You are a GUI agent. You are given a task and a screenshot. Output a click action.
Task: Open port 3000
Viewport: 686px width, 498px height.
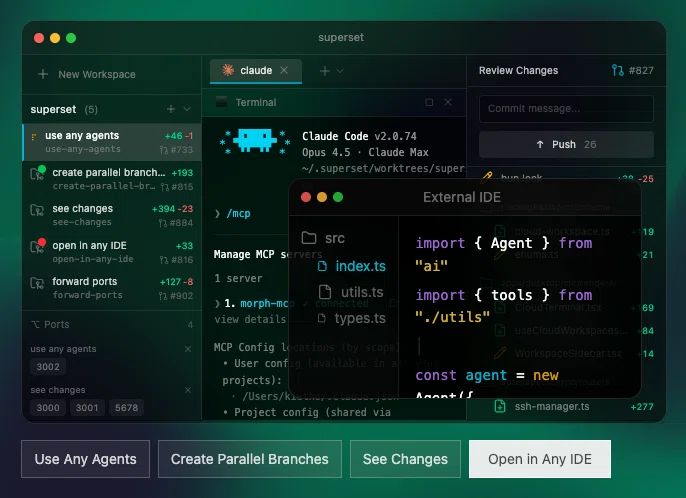pos(48,408)
